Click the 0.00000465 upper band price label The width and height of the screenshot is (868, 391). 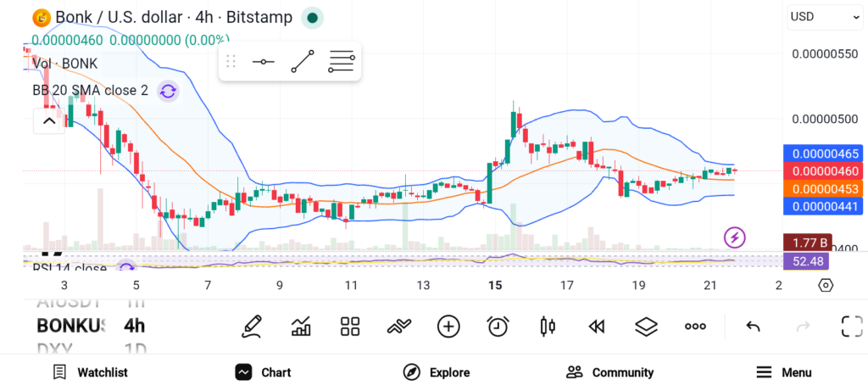(x=822, y=154)
